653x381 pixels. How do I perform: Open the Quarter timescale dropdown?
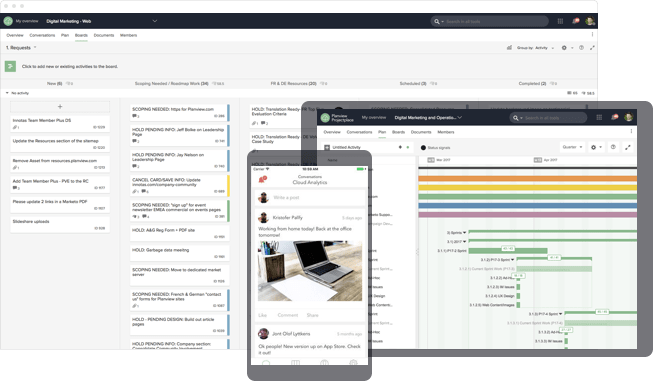coord(572,147)
